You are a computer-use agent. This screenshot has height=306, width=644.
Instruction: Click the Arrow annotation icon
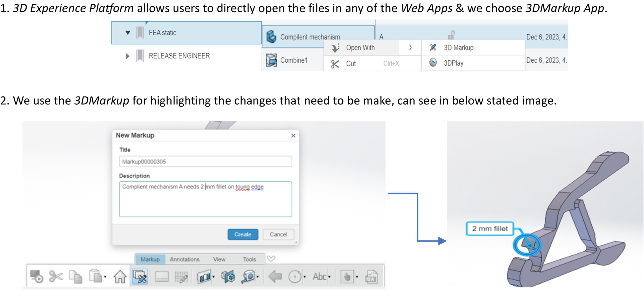click(x=275, y=277)
